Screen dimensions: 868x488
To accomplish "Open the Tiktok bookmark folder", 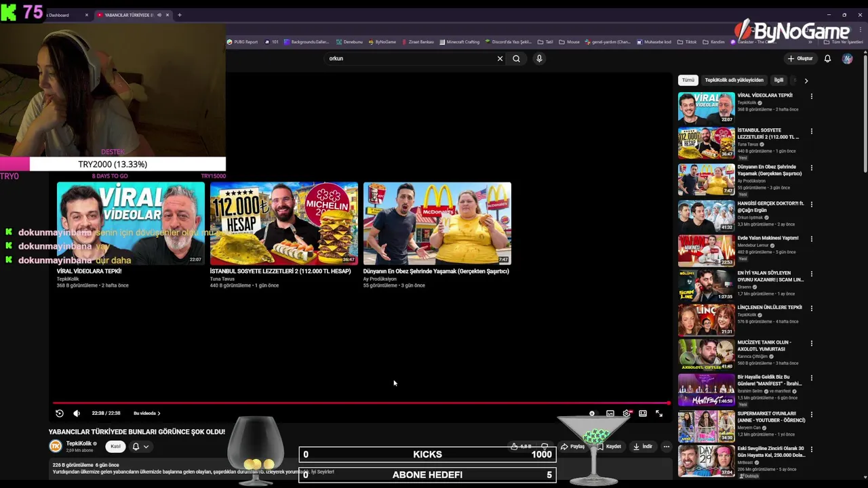I will 687,42.
